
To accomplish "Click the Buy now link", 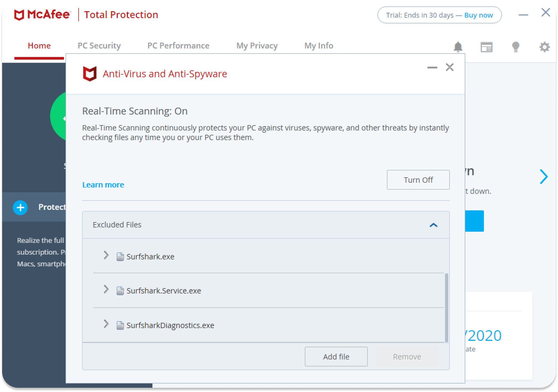I will click(x=478, y=15).
